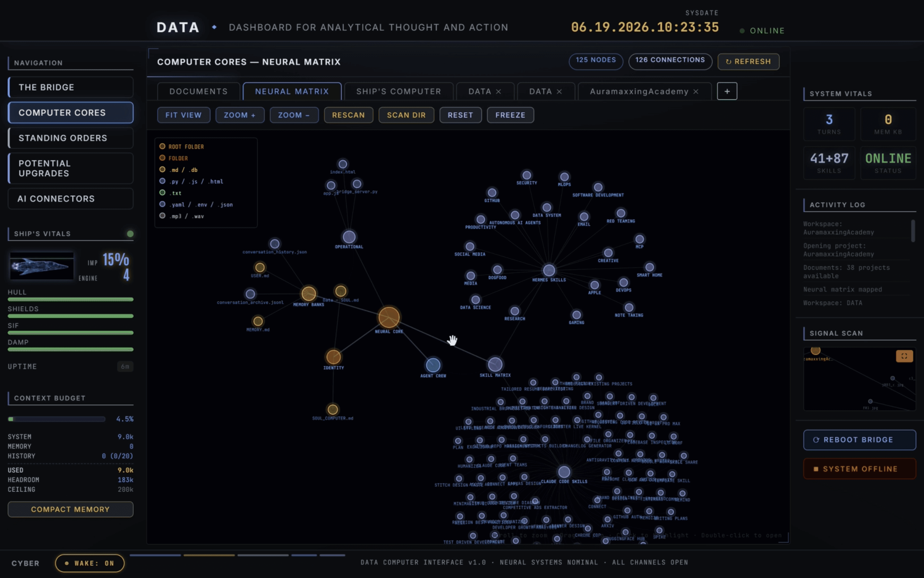
Task: Click the REFRESH button
Action: 749,62
